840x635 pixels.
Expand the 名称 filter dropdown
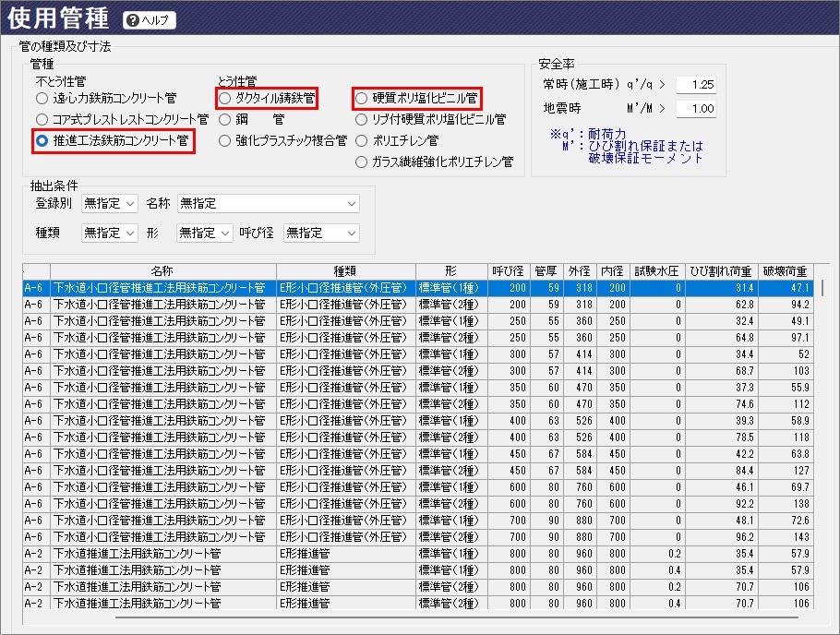269,203
